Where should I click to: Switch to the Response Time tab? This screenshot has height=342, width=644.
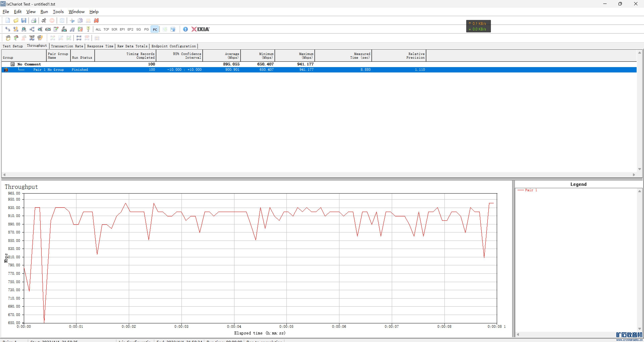point(100,46)
